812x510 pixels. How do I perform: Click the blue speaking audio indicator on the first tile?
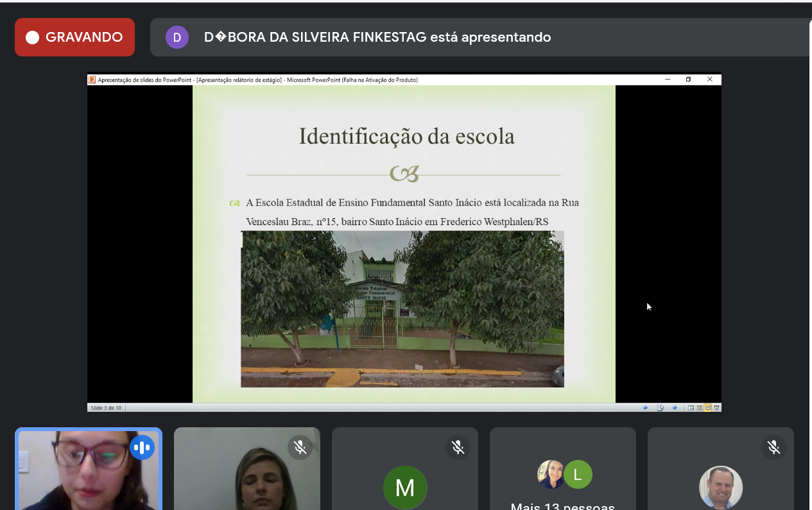(x=142, y=447)
